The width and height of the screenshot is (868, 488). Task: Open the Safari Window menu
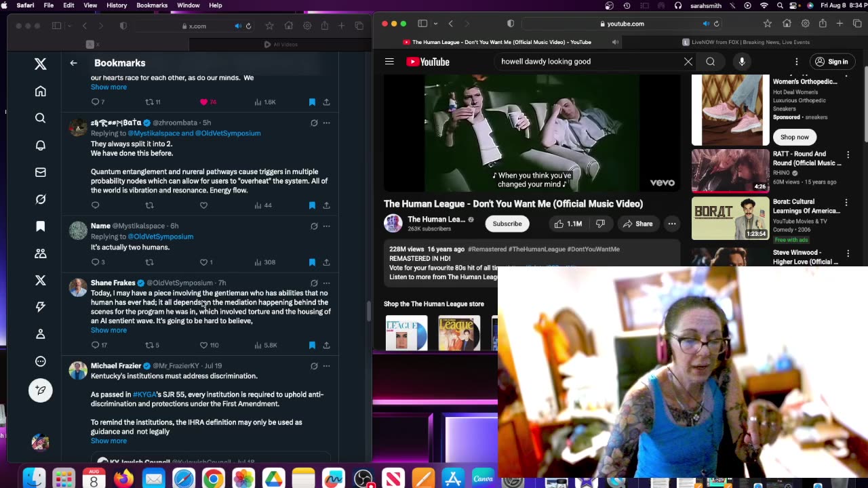coord(189,5)
